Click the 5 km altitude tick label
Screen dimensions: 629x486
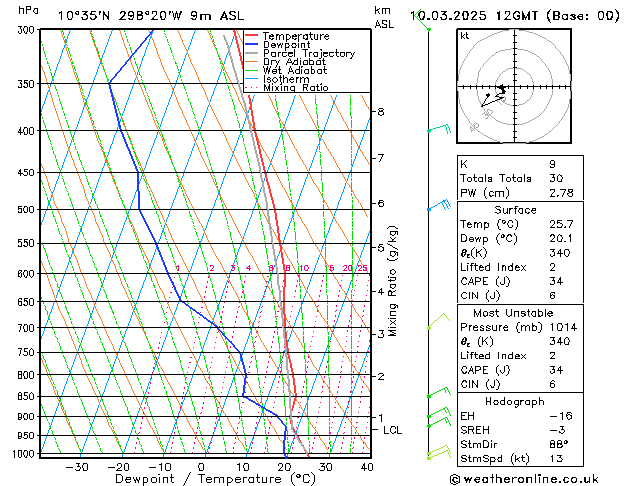(x=381, y=247)
